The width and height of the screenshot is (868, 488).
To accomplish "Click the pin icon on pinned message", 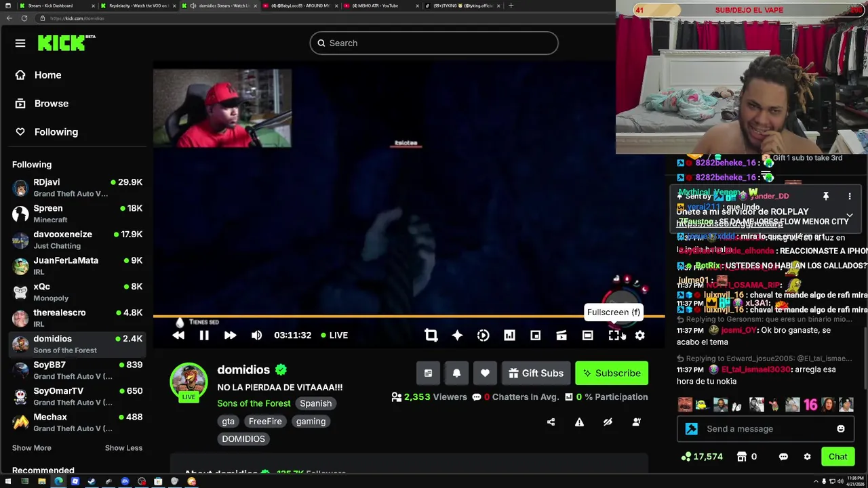I will pyautogui.click(x=826, y=197).
